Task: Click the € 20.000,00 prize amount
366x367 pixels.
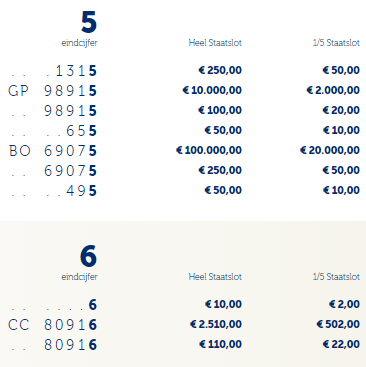Action: (330, 150)
